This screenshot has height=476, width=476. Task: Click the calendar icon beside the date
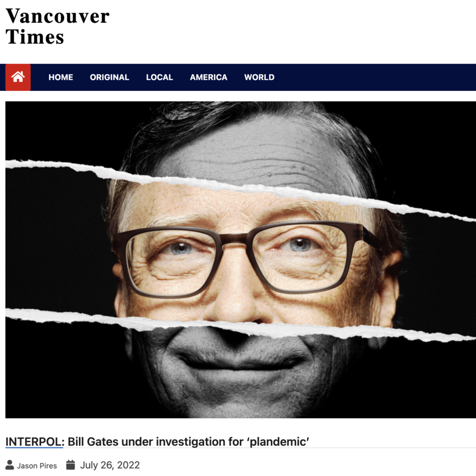(70, 465)
